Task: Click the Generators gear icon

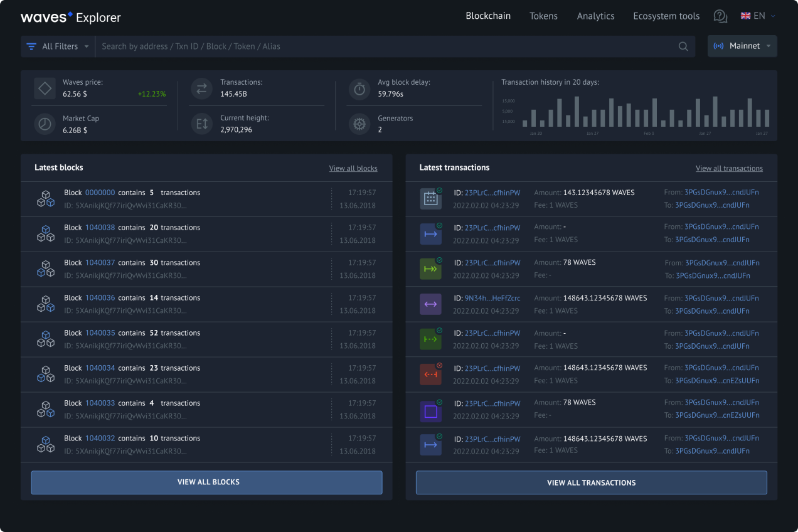Action: 359,124
